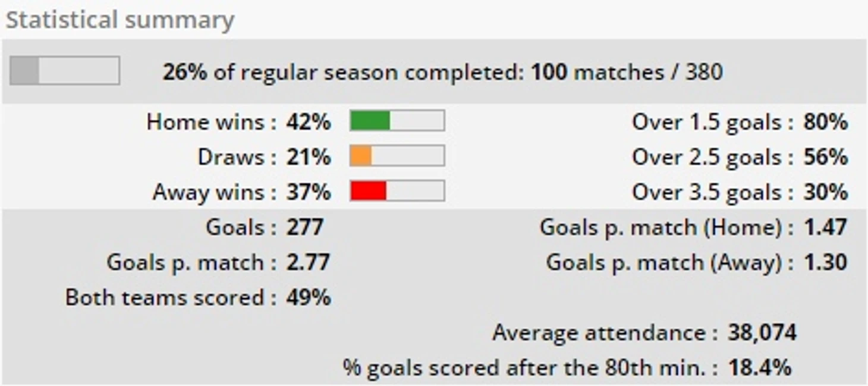Click the Statistical summary heading
This screenshot has height=386, width=868.
(x=119, y=20)
